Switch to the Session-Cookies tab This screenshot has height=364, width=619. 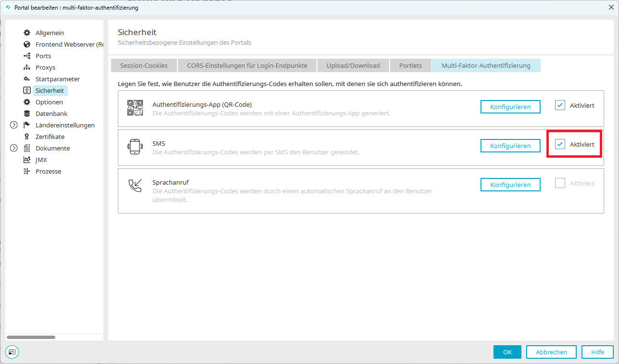[x=144, y=65]
